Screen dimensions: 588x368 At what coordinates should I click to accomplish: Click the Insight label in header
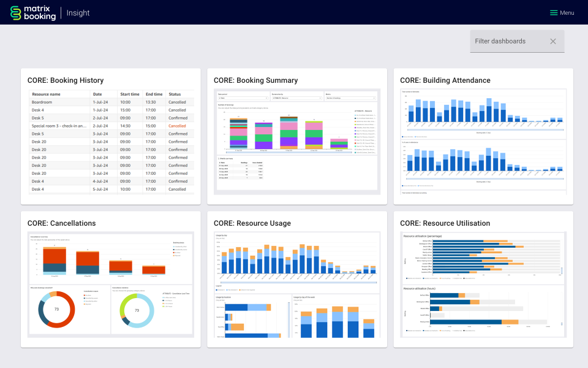pyautogui.click(x=78, y=13)
